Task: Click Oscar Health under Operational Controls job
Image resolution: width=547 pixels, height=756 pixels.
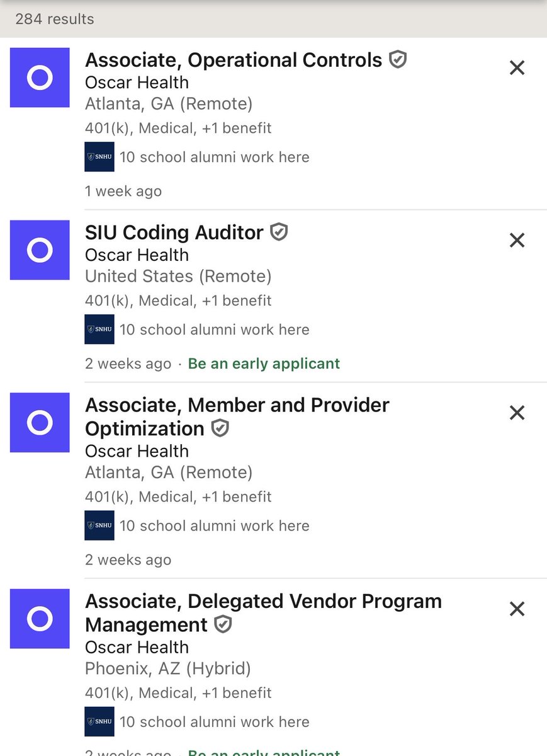Action: [137, 83]
